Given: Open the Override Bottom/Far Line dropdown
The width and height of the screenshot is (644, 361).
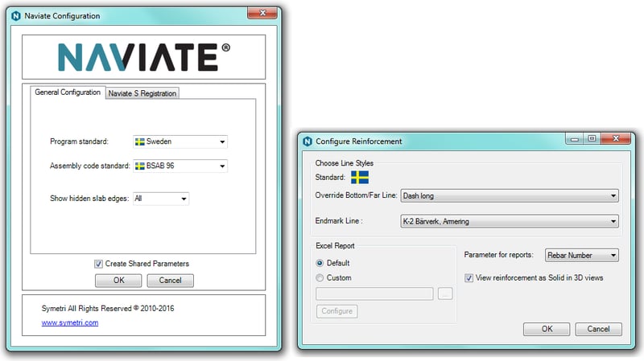Looking at the screenshot, I should pyautogui.click(x=510, y=195).
